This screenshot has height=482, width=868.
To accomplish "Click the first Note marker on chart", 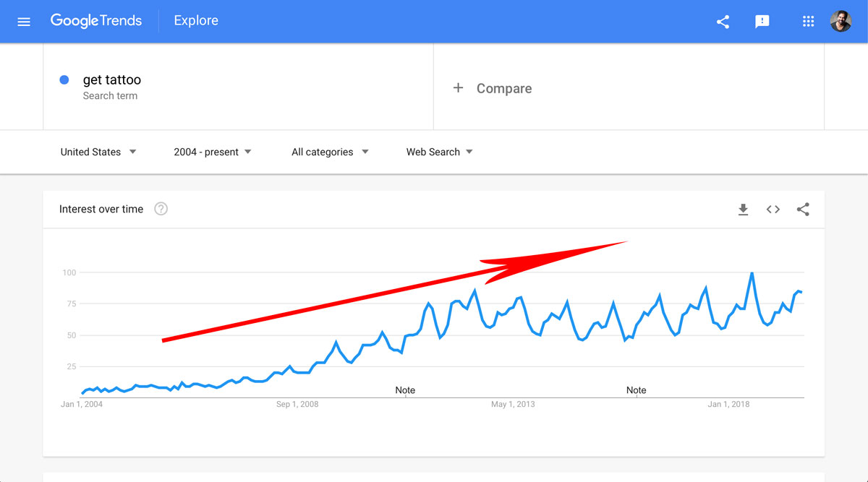I will click(405, 390).
